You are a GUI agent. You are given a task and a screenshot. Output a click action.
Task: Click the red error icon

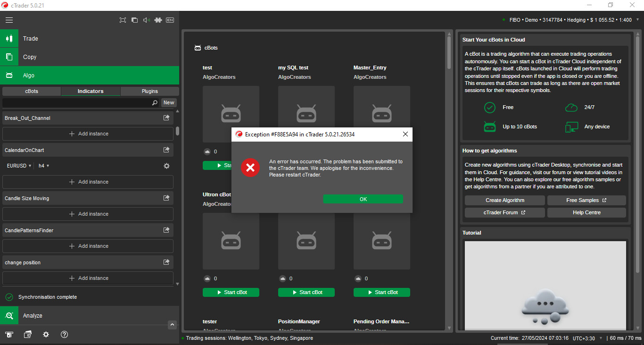(x=250, y=168)
